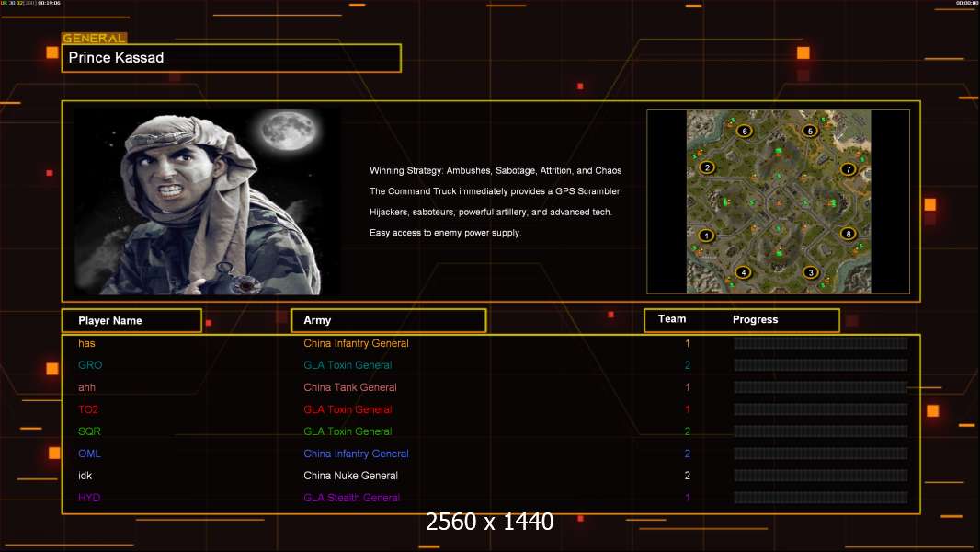Click loading progress bar for HYD

821,498
